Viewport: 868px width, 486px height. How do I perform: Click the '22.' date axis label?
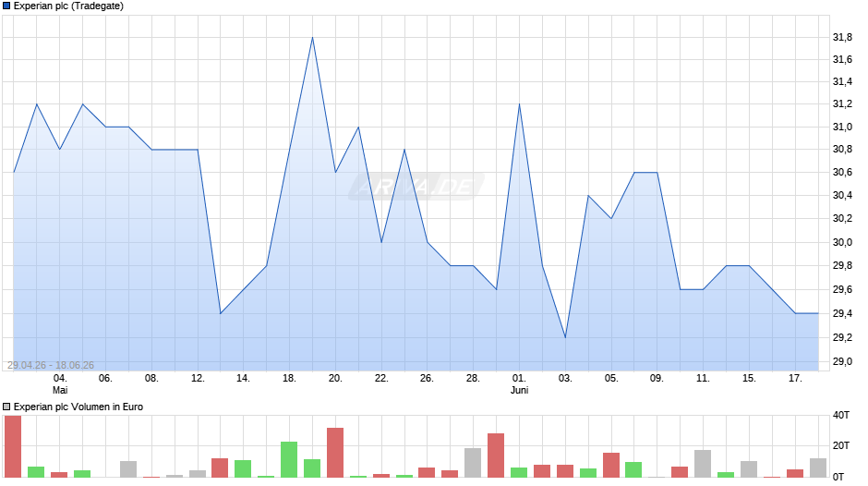[x=381, y=378]
